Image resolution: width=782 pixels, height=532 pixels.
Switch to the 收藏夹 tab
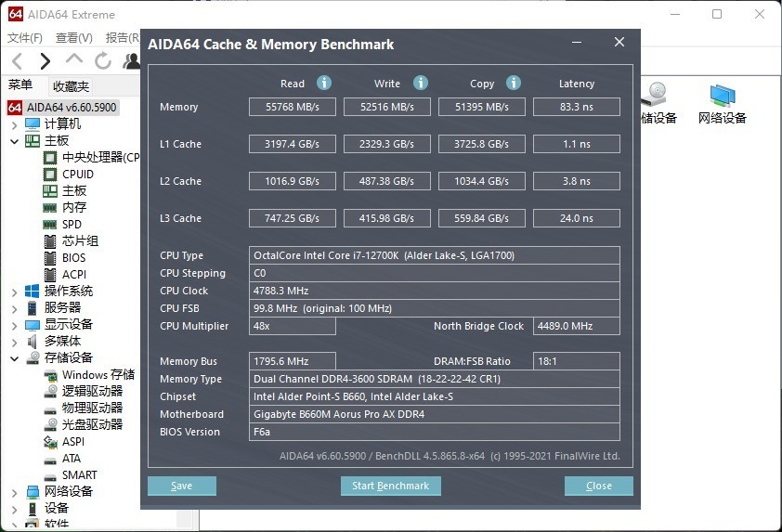71,86
